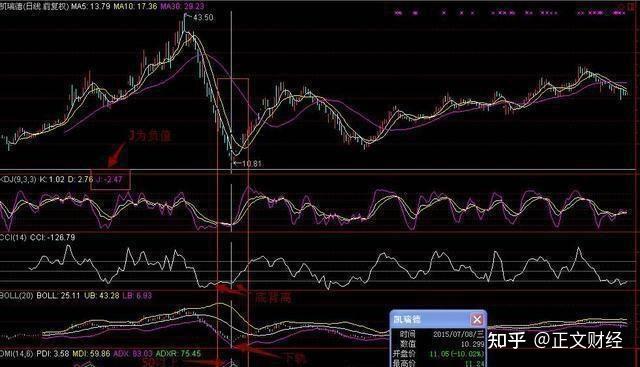Select the purple MA30 moving average label
The image size is (640, 367).
tap(182, 6)
